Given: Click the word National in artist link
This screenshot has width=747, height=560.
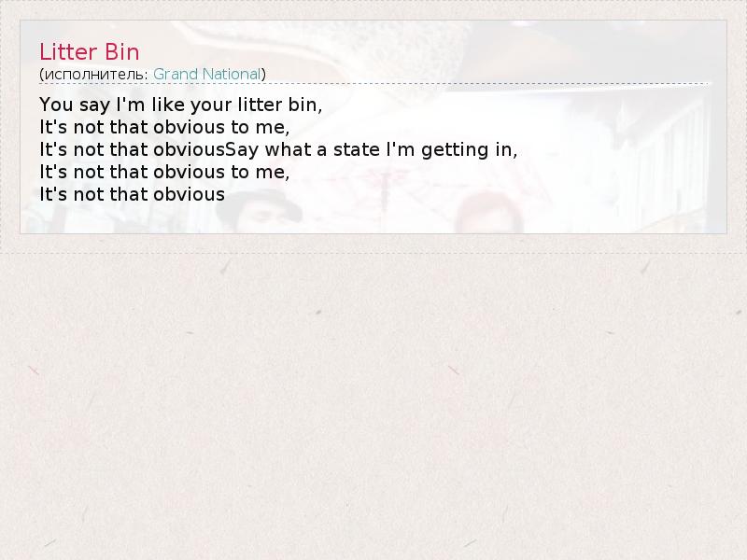Looking at the screenshot, I should point(232,75).
